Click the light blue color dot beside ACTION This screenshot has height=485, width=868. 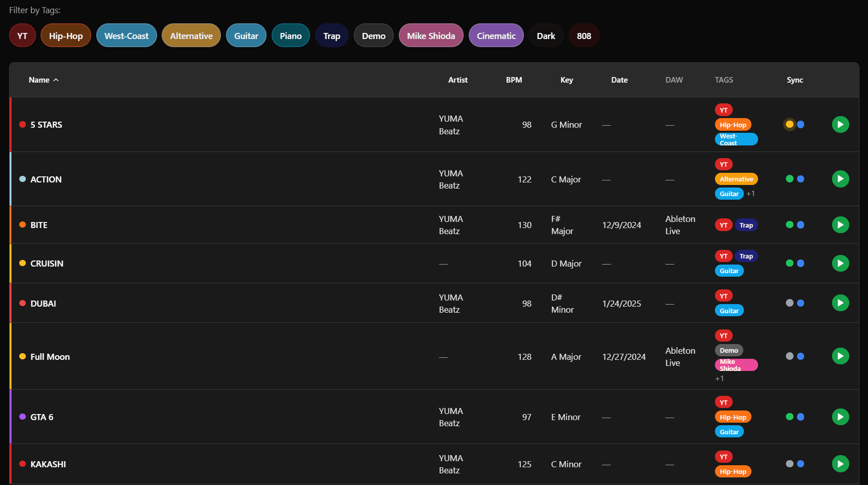coord(22,179)
